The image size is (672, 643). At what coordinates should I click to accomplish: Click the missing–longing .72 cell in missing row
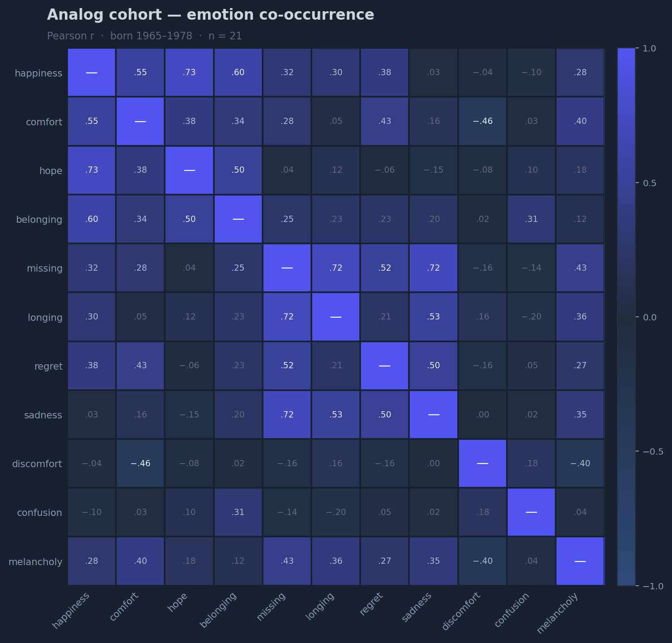click(x=336, y=268)
